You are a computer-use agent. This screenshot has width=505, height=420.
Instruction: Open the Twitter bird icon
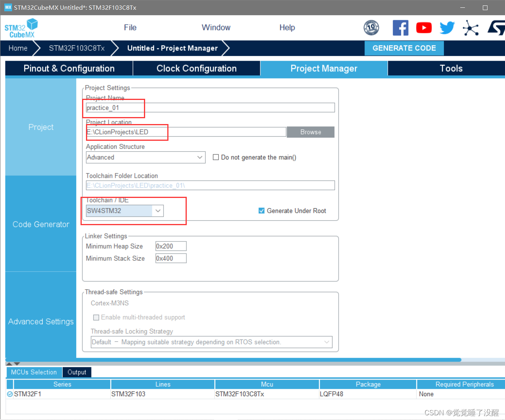[447, 28]
